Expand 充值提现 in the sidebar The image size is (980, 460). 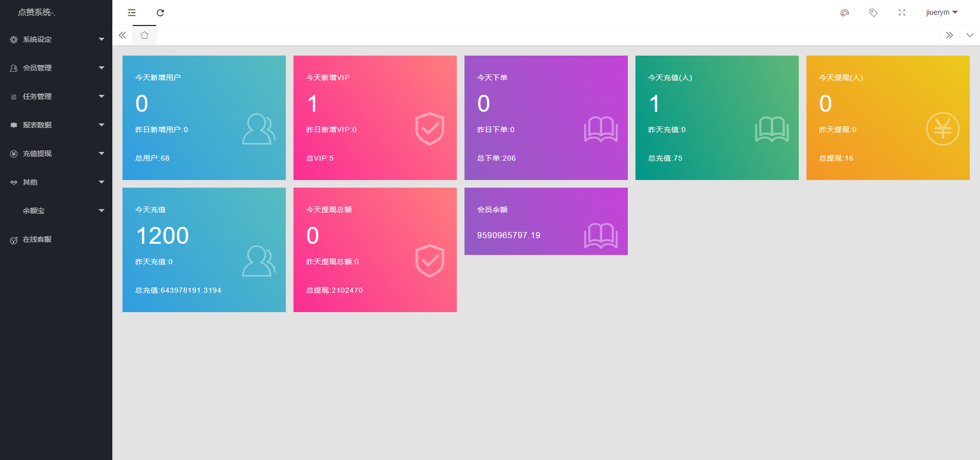56,154
